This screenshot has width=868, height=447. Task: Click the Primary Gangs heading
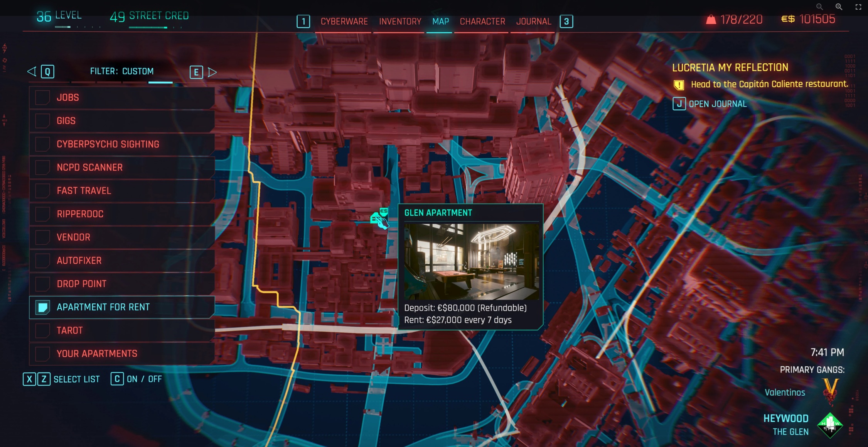point(812,370)
